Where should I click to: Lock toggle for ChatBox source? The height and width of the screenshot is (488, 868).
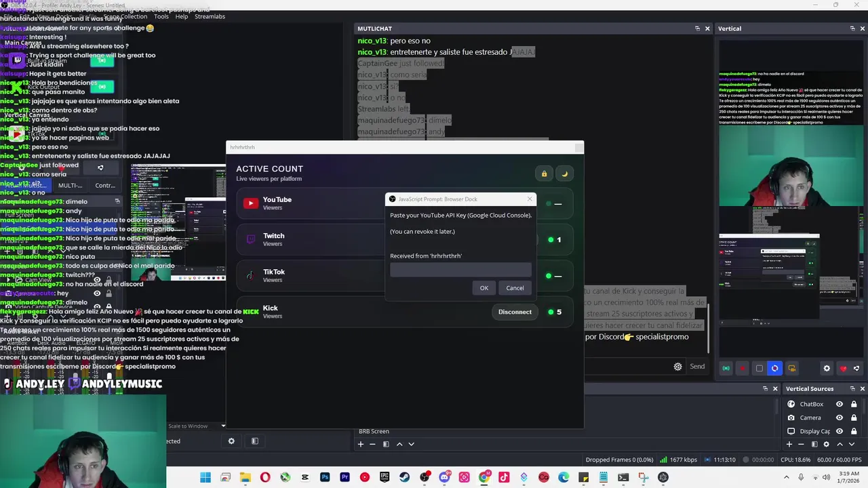pyautogui.click(x=854, y=404)
